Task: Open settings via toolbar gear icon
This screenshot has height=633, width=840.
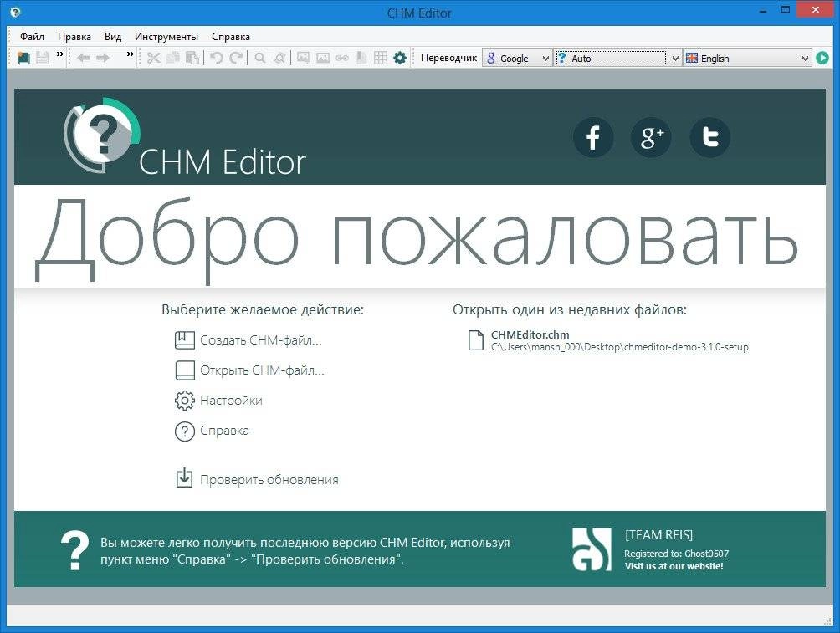Action: (x=400, y=58)
